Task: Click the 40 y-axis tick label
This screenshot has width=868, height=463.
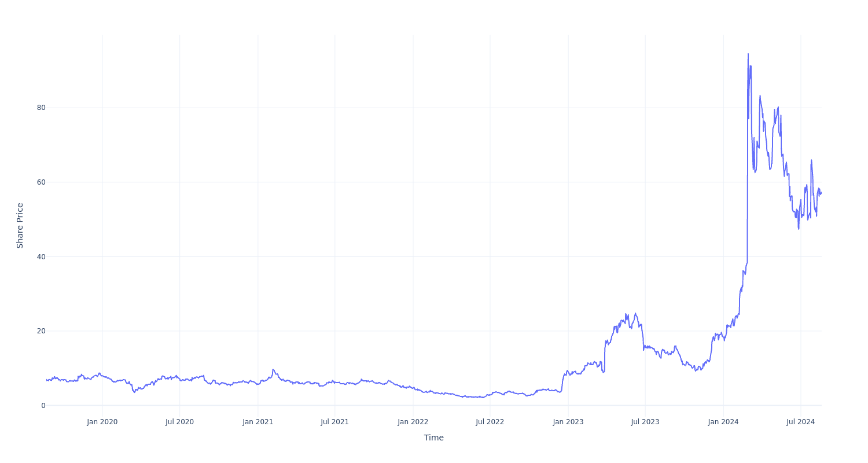Action: (41, 256)
